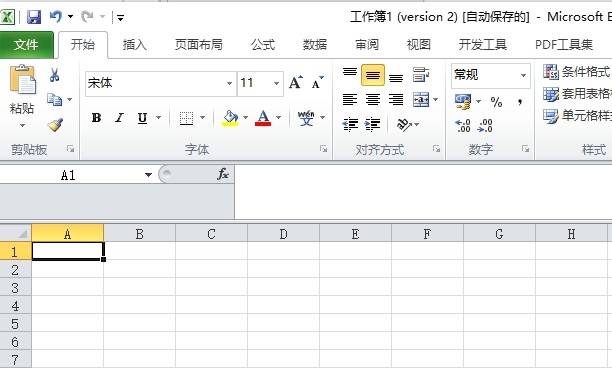Click the Save icon in quick access toolbar
612x368 pixels.
(x=34, y=17)
